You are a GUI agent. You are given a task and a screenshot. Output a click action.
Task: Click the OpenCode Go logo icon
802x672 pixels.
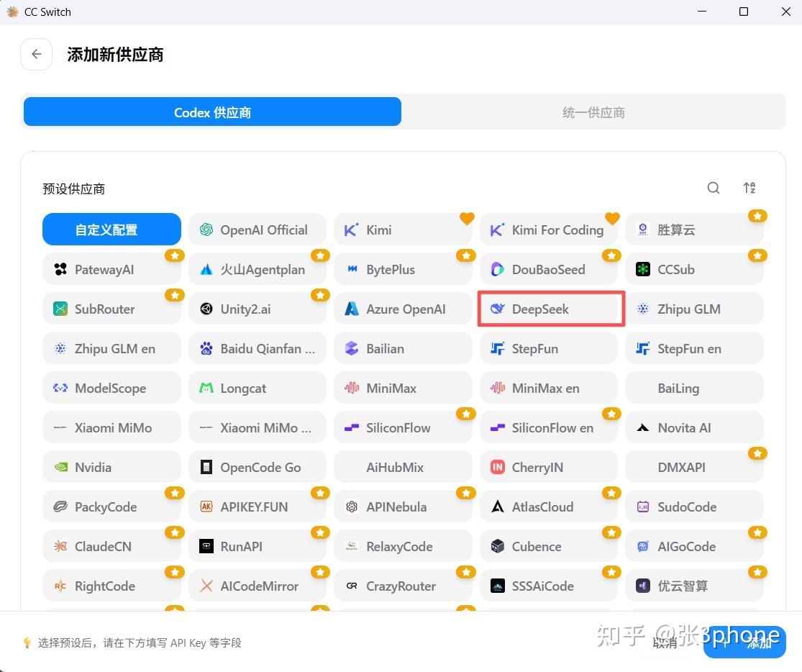(206, 467)
